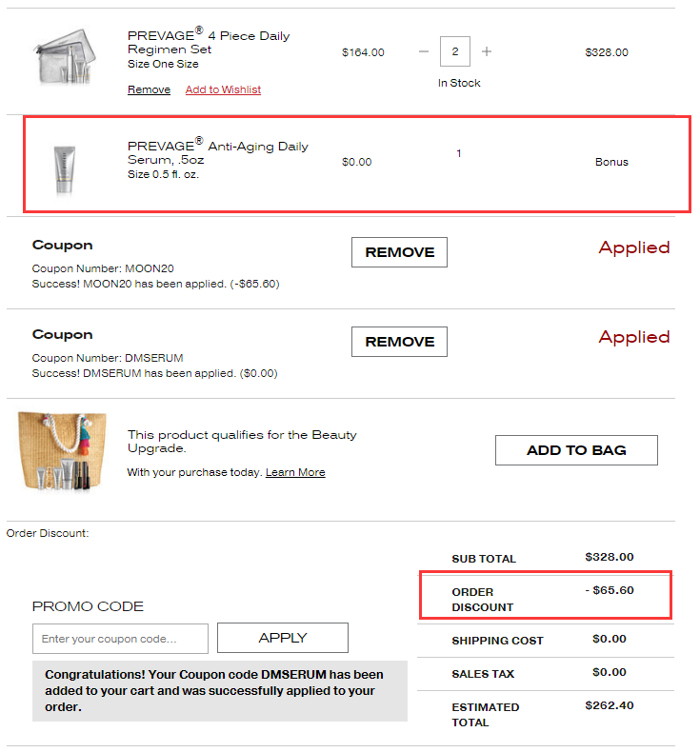Screen dimensions: 700x752
Task: Remove the DMSERUM coupon
Action: (x=399, y=342)
